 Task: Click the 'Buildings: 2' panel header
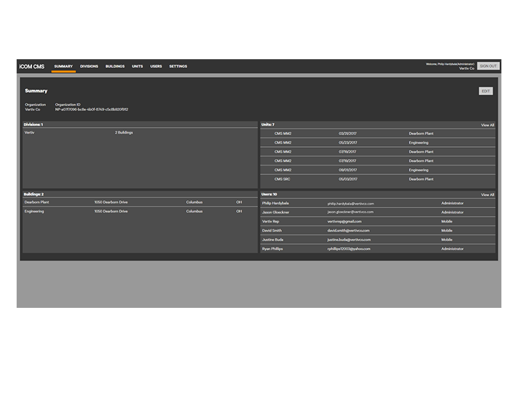34,194
